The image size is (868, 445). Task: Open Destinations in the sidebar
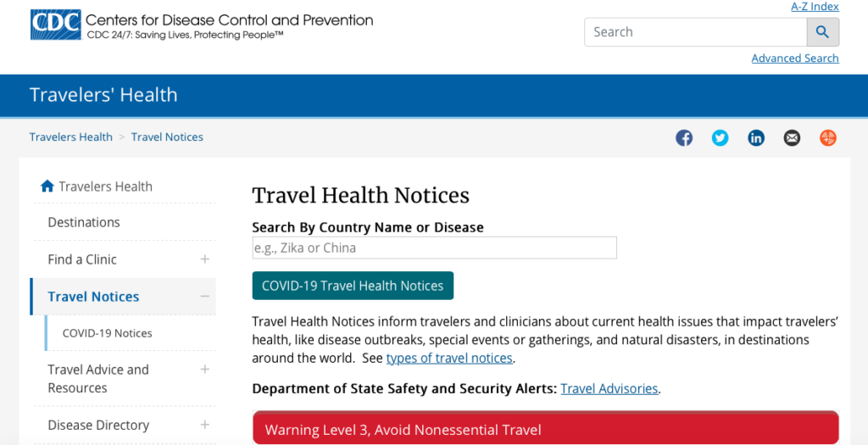(x=84, y=222)
